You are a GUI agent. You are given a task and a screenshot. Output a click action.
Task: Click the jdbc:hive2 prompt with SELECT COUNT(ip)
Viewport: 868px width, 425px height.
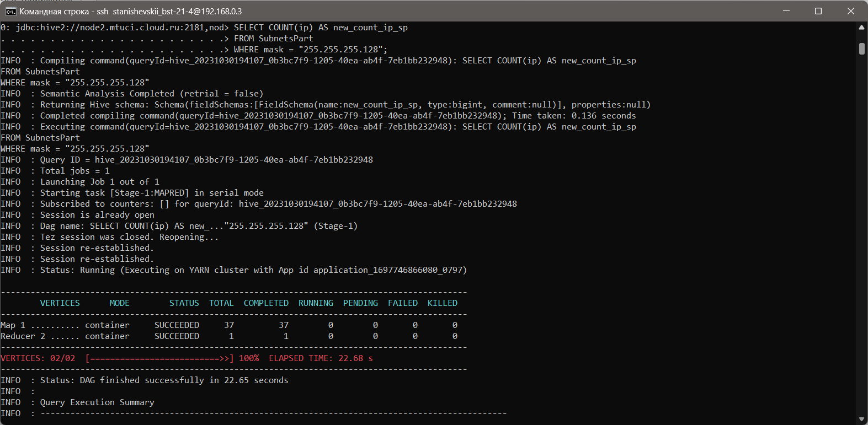(x=204, y=28)
